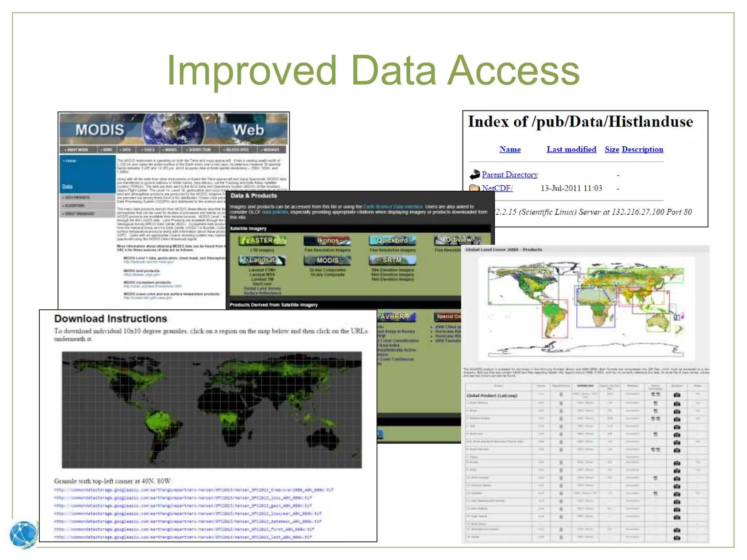
Task: Open MODIS 16-day Composite link
Action: click(x=327, y=275)
